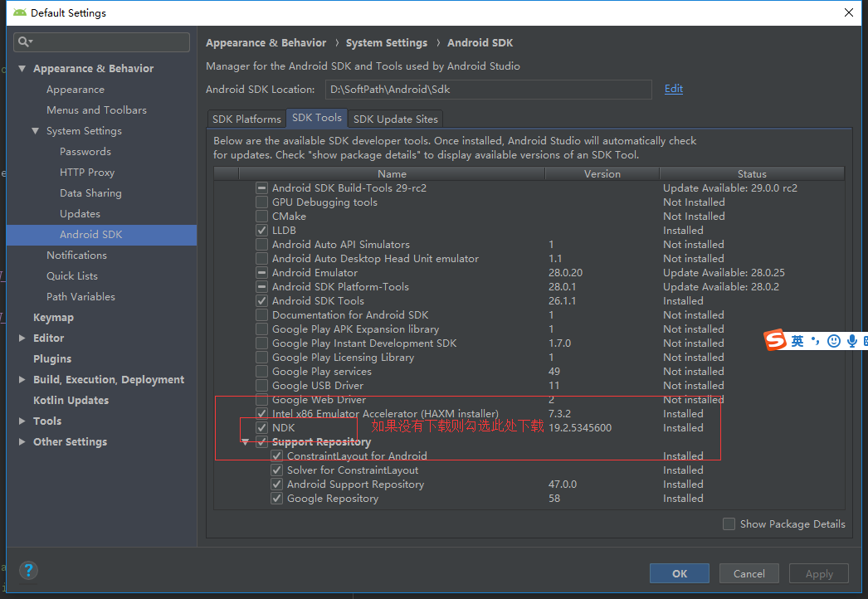
Task: Click the Sogou input method S icon
Action: point(775,340)
